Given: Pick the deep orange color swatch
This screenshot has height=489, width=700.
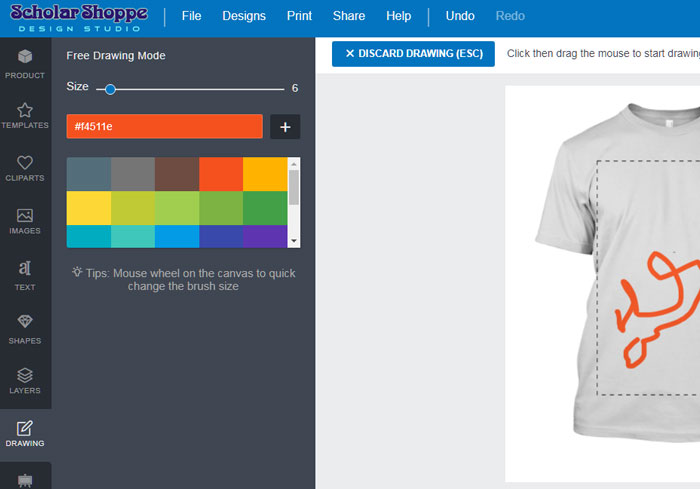Looking at the screenshot, I should tap(221, 174).
